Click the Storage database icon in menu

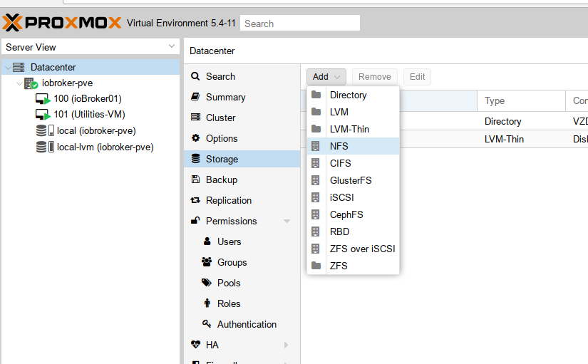(195, 159)
